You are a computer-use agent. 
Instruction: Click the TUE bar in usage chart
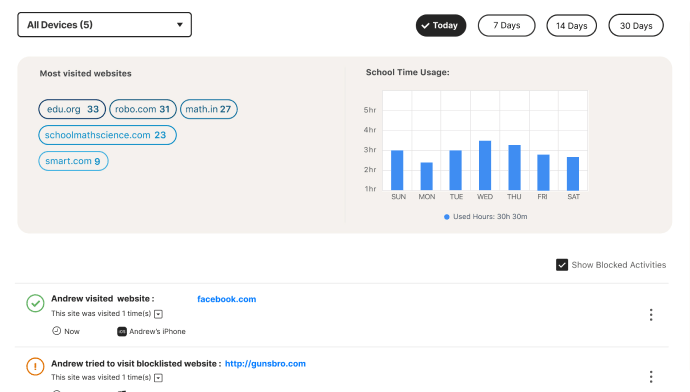[x=455, y=170]
